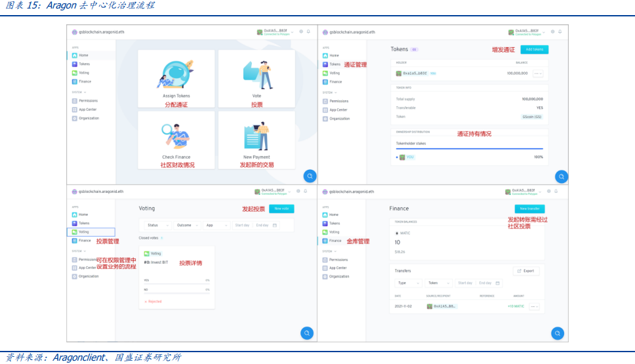Open New Payment card on Home screen
Image resolution: width=635 pixels, height=364 pixels.
[x=256, y=140]
